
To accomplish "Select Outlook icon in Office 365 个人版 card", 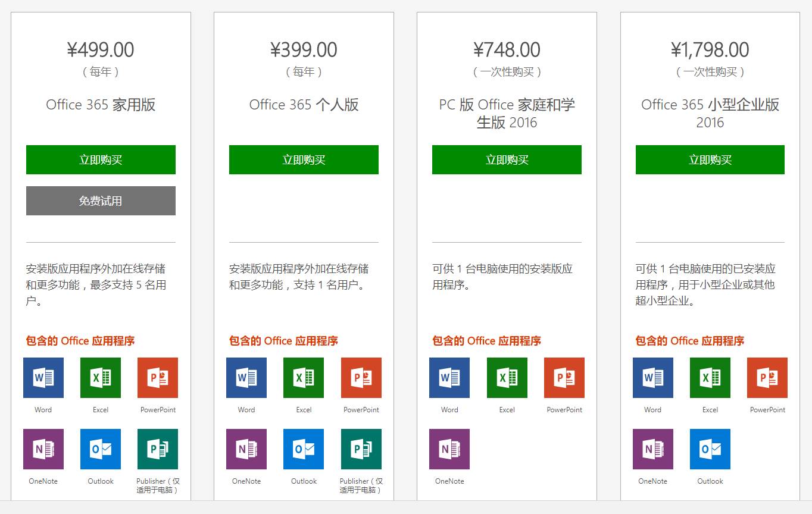I will pyautogui.click(x=304, y=449).
